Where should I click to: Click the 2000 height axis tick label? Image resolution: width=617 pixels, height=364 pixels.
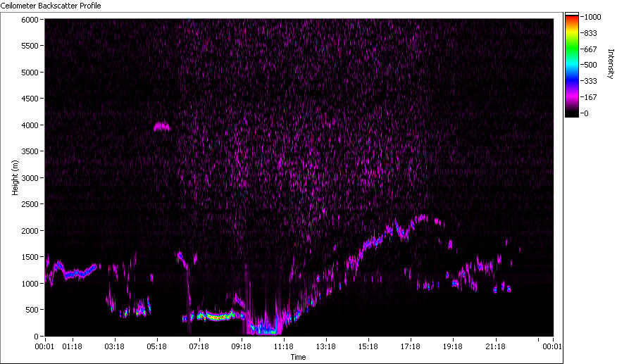[x=30, y=231]
